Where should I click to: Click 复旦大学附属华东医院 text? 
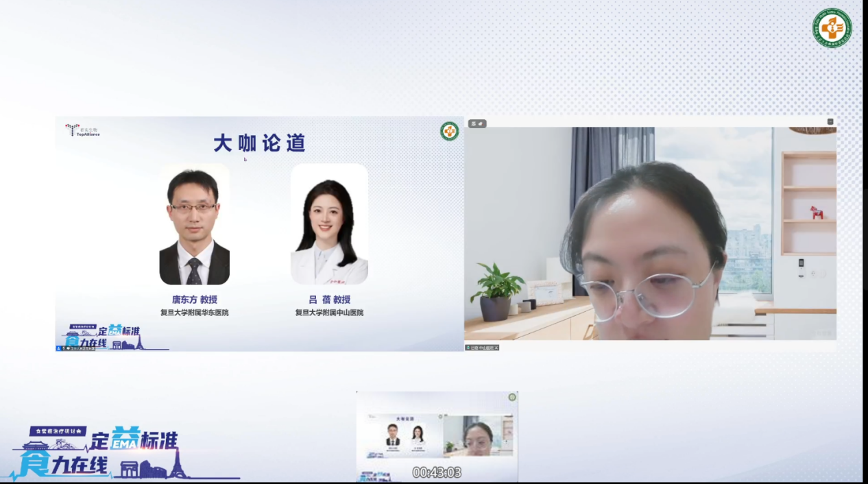coord(194,313)
